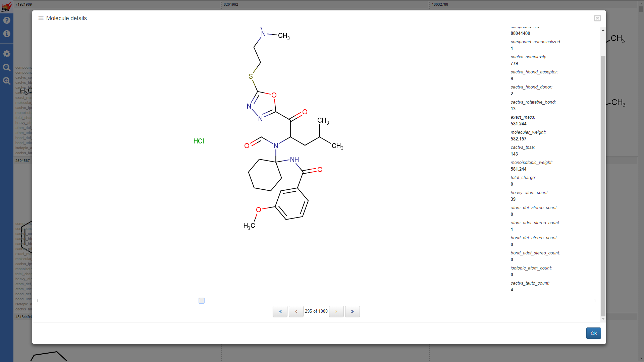Screen dimensions: 644x362
Task: Open the help panel
Action: pyautogui.click(x=7, y=20)
